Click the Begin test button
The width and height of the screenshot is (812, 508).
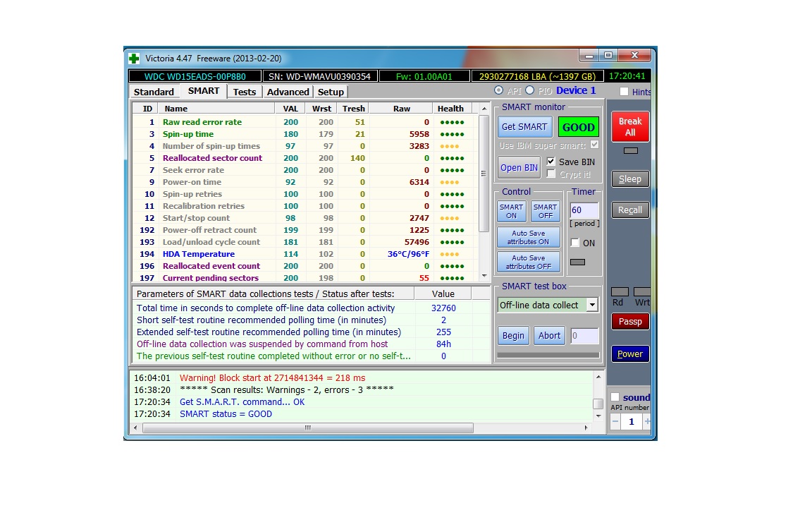[513, 336]
